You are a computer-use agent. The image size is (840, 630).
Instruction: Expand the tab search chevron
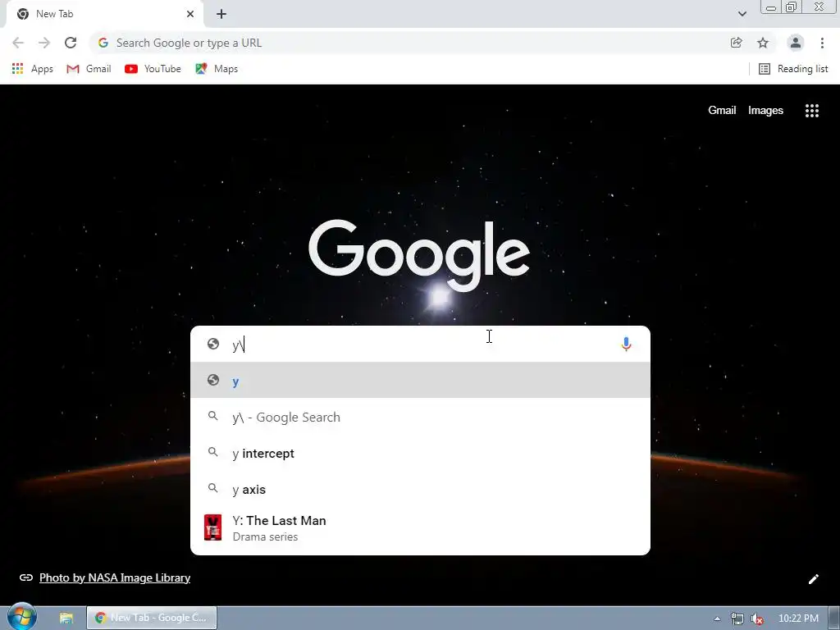[x=742, y=14]
